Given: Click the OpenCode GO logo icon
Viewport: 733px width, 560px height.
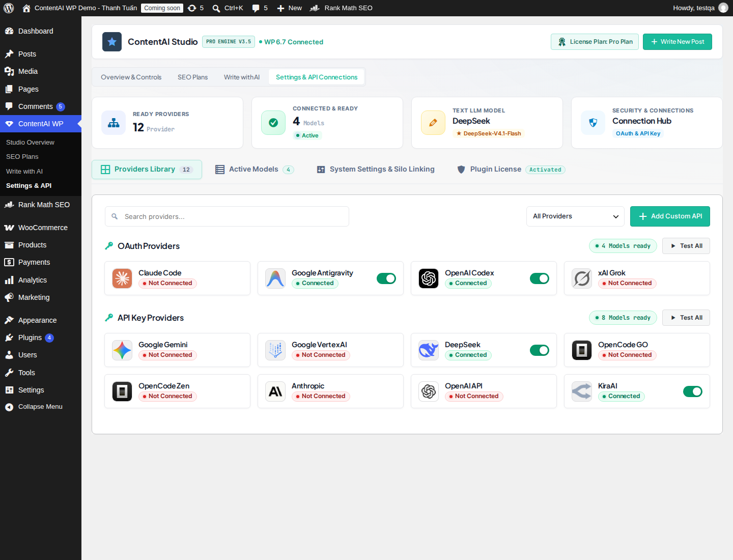Looking at the screenshot, I should (x=582, y=350).
